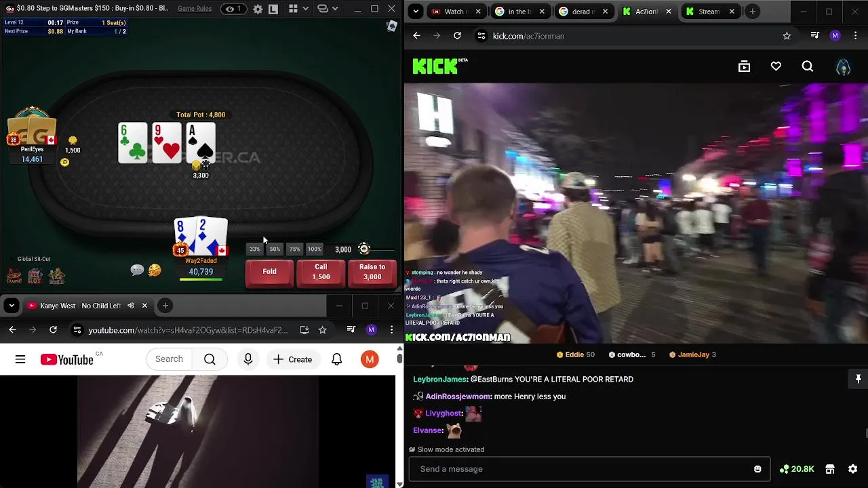Open the Casino icon in poker client
The width and height of the screenshot is (868, 488).
point(14,276)
